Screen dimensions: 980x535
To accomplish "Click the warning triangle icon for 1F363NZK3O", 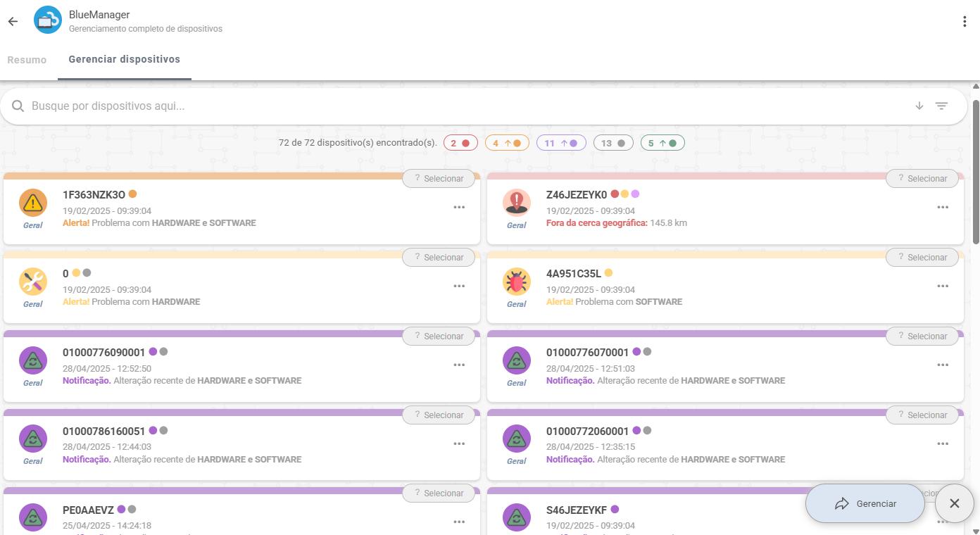I will click(x=33, y=203).
